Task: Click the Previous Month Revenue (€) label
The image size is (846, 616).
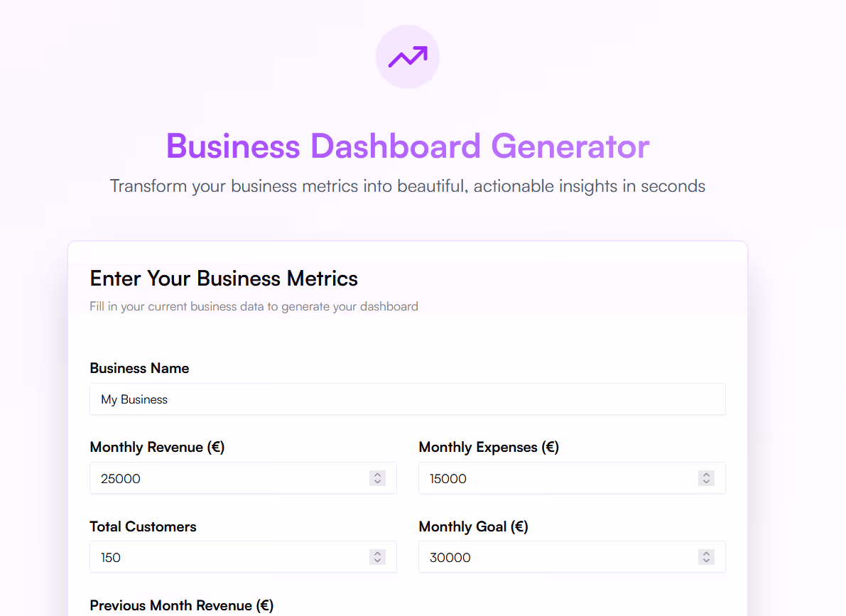Action: (181, 605)
